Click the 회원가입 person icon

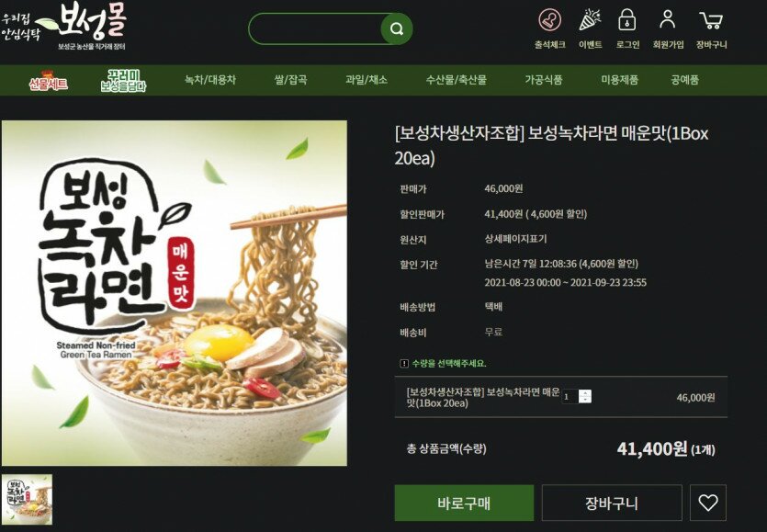[x=667, y=20]
